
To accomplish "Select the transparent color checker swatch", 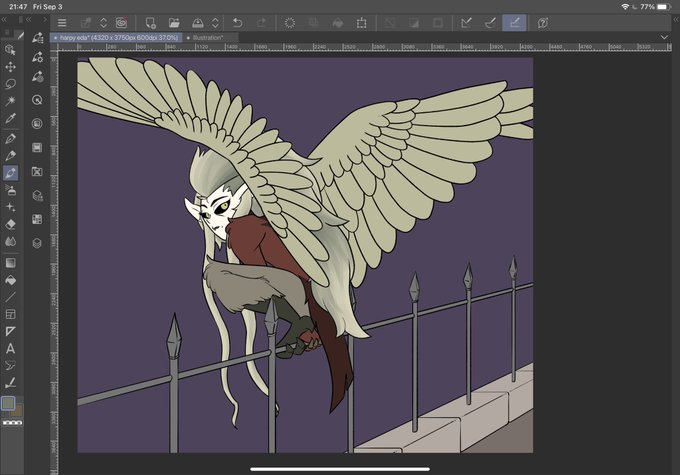I will [12, 423].
